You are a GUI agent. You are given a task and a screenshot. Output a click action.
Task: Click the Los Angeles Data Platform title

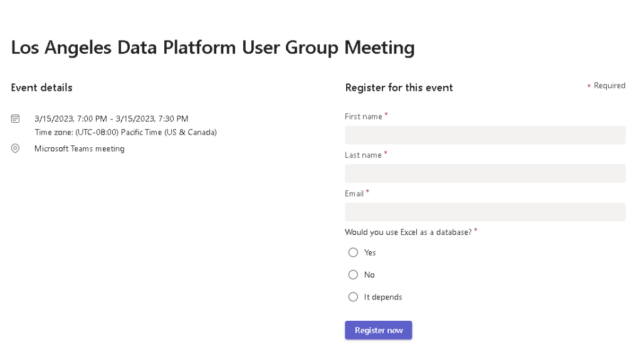point(213,48)
